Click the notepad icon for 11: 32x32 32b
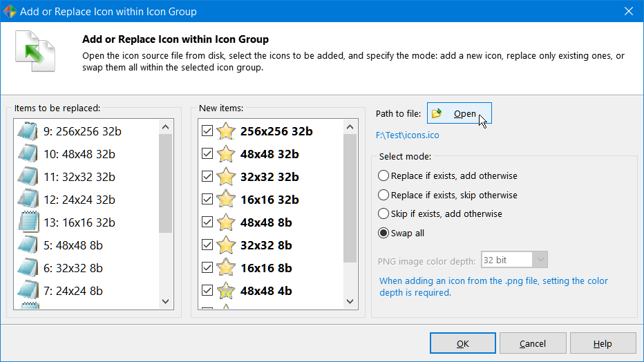 [28, 177]
